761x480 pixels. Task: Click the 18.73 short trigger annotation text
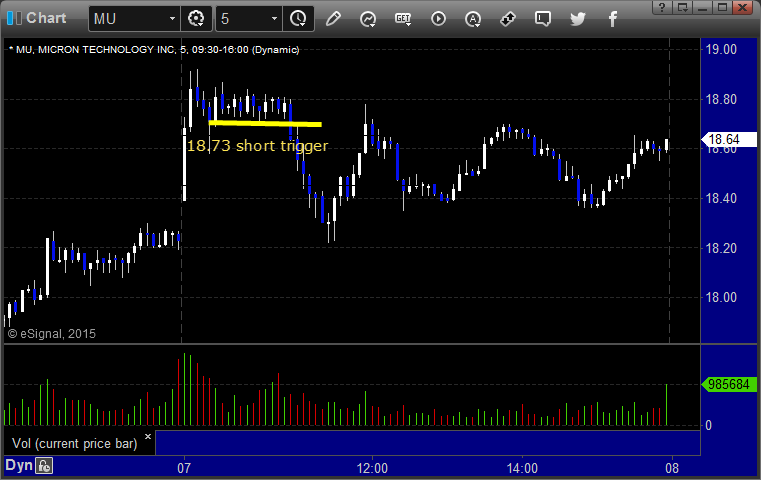[x=257, y=146]
